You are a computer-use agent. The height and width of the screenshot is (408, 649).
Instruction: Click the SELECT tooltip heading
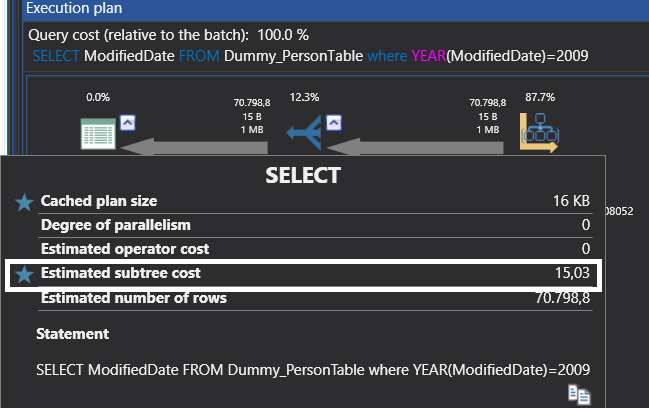(x=303, y=176)
